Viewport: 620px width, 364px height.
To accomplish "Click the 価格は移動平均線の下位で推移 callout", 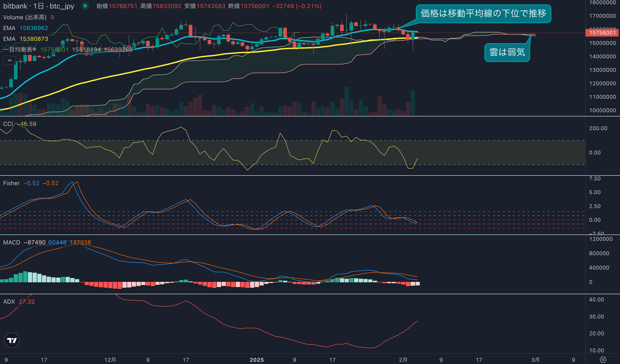I will coord(483,13).
